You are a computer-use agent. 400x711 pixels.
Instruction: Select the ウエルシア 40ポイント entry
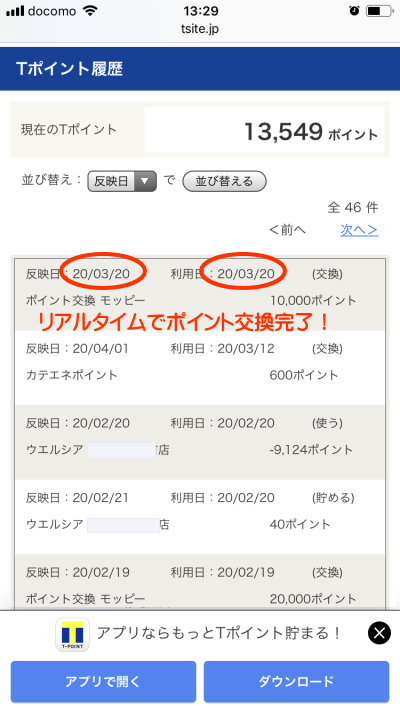[x=200, y=517]
